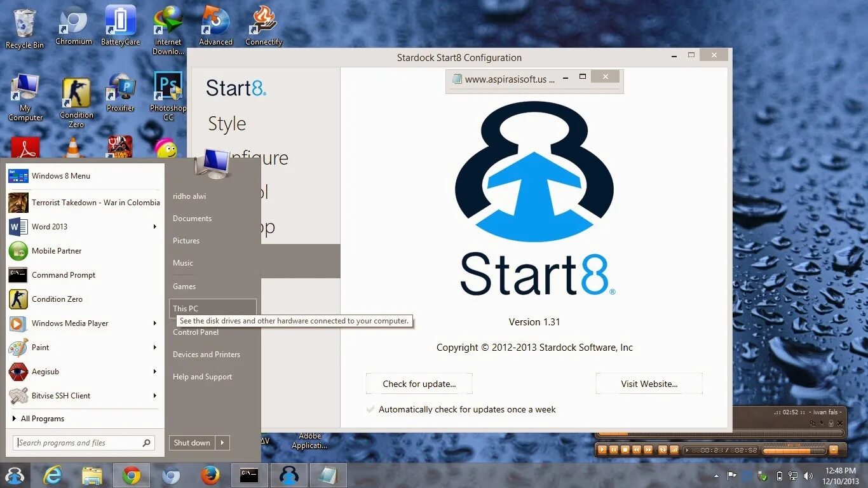Select the Advanced desktop shortcut
Screen dimensions: 868x488
215,26
